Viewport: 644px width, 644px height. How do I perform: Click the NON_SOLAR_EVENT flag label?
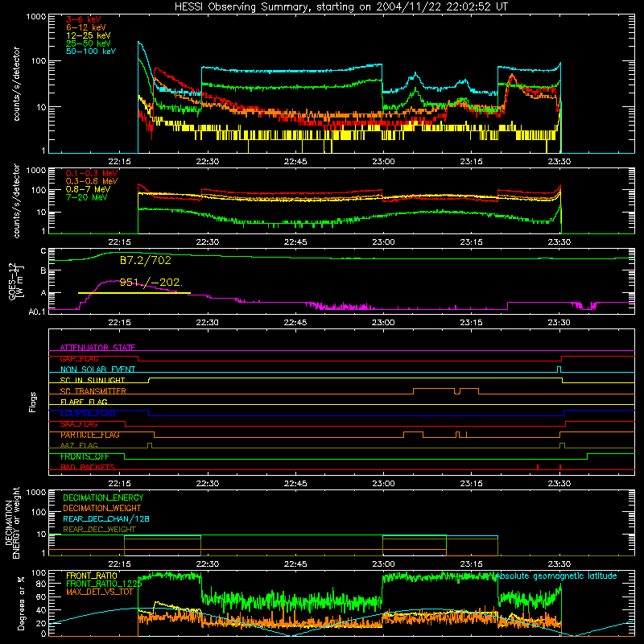97,369
